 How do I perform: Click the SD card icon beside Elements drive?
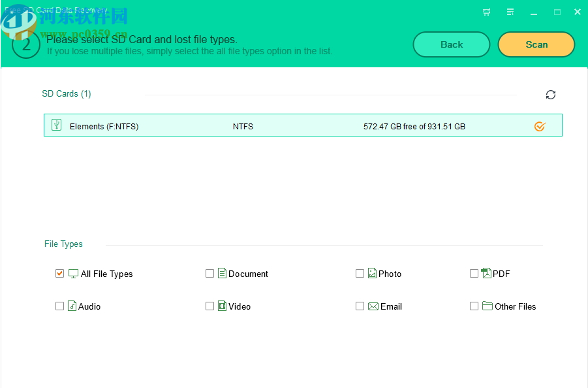(56, 125)
